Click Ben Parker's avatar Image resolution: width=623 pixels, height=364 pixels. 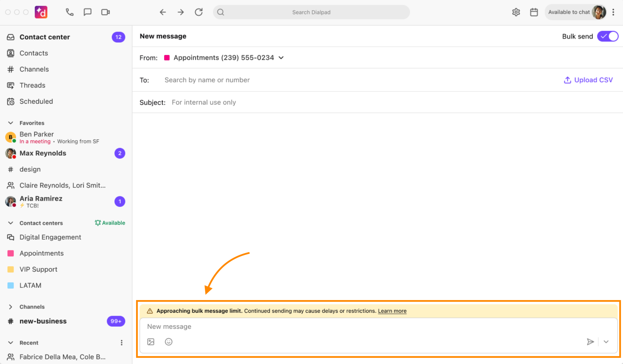pos(11,137)
